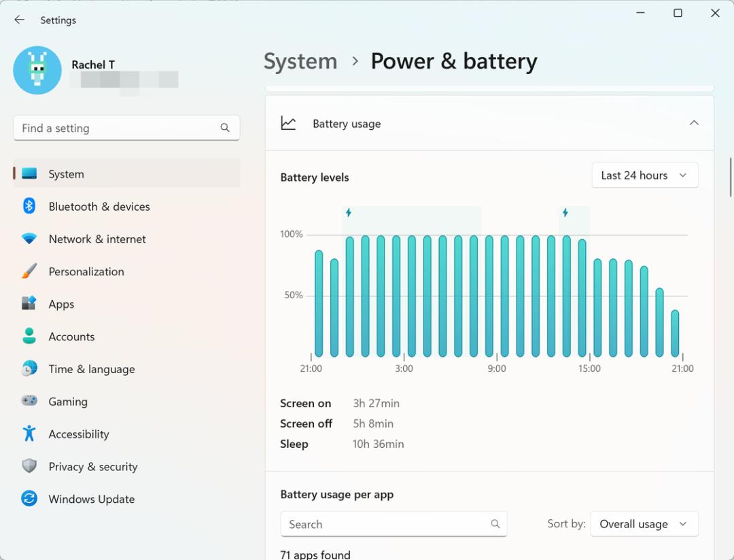Image resolution: width=734 pixels, height=560 pixels.
Task: Open the Sort by Overall usage dropdown
Action: point(644,524)
